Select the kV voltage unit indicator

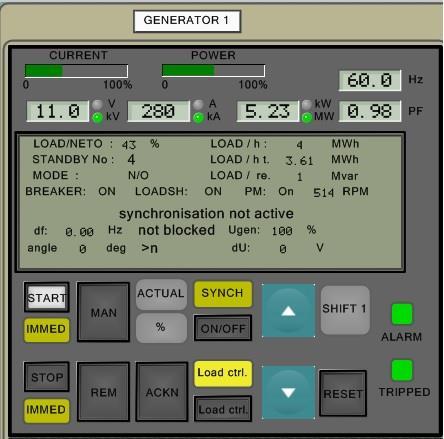[98, 117]
